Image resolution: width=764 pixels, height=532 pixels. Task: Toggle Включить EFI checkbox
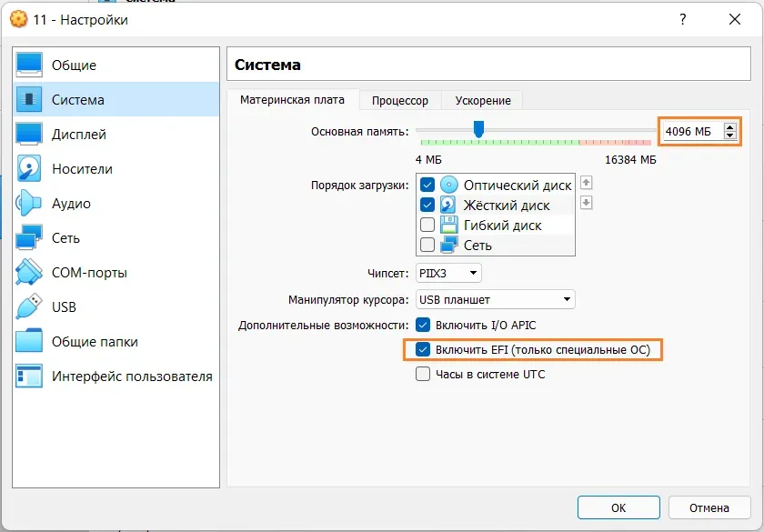[423, 349]
